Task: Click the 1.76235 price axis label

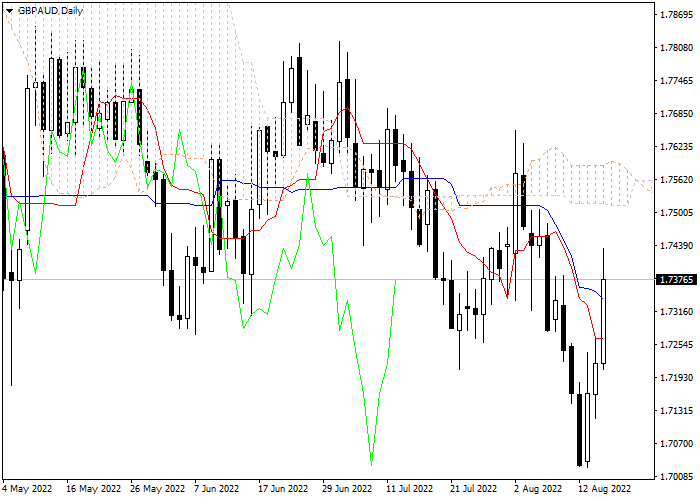Action: (x=676, y=147)
